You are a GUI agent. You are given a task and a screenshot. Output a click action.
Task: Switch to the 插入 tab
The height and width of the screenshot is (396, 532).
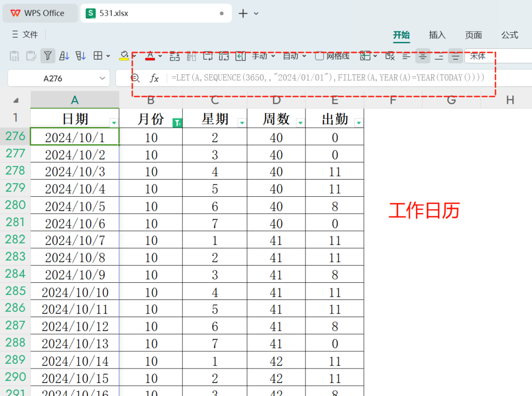[x=437, y=35]
